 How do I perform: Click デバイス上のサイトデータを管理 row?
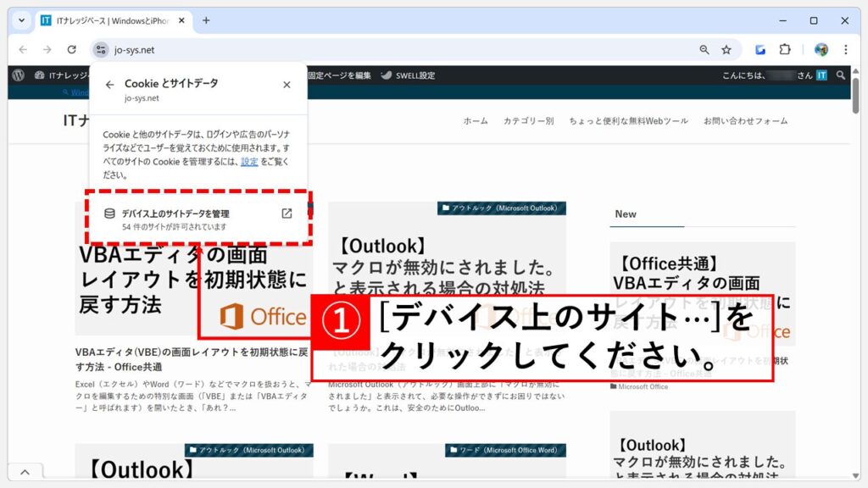(198, 219)
